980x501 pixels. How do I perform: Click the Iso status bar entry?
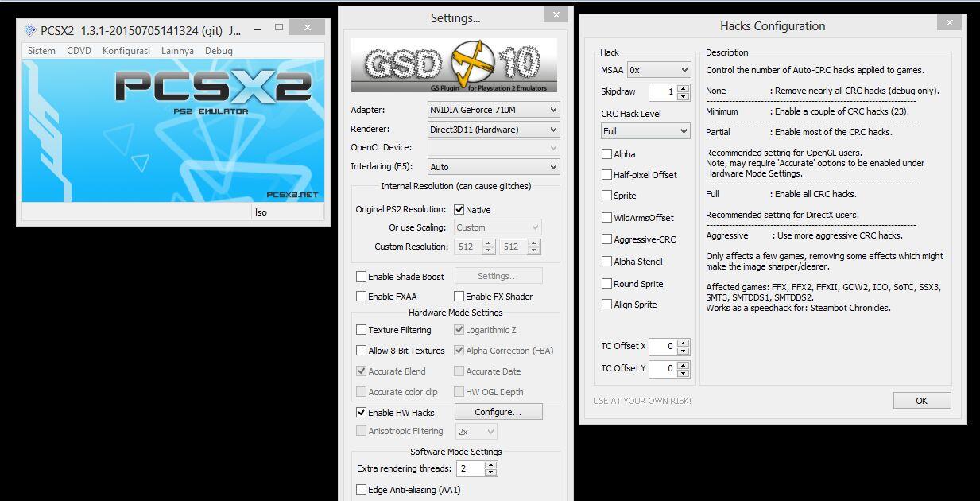pos(261,212)
